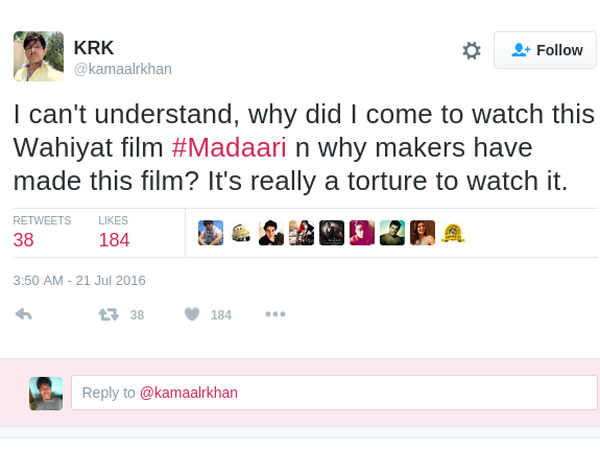
Task: Open the more options ellipsis menu
Action: pyautogui.click(x=275, y=314)
